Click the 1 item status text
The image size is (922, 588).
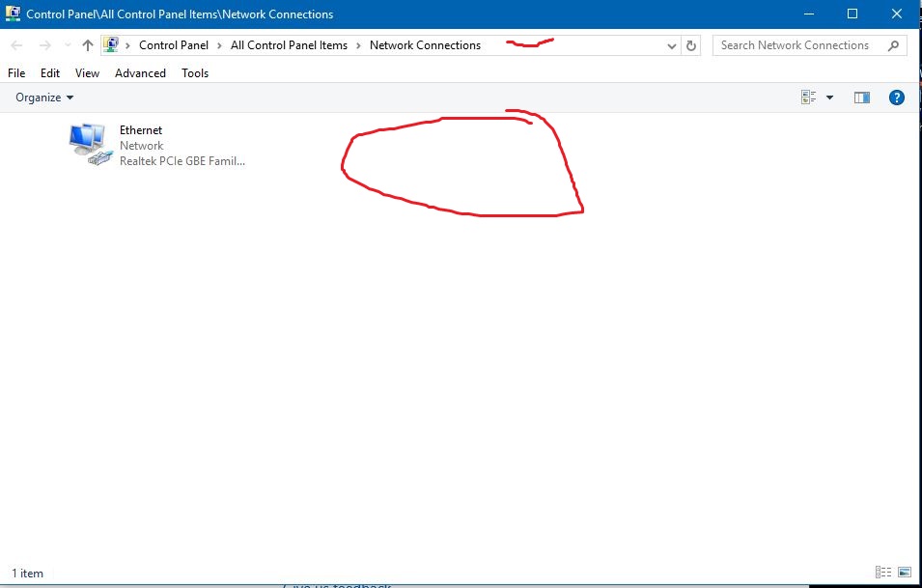pos(28,574)
